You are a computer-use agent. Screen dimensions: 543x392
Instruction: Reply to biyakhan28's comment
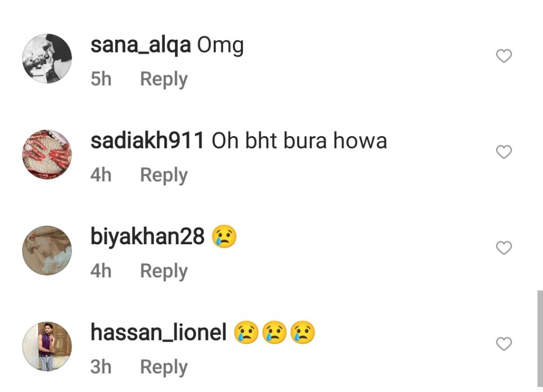[x=164, y=271]
